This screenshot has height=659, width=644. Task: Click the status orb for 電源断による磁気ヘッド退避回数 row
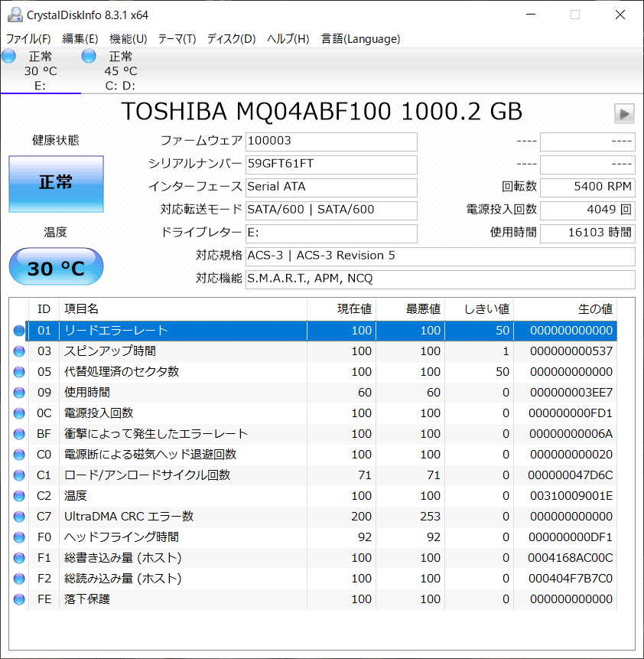(x=19, y=455)
